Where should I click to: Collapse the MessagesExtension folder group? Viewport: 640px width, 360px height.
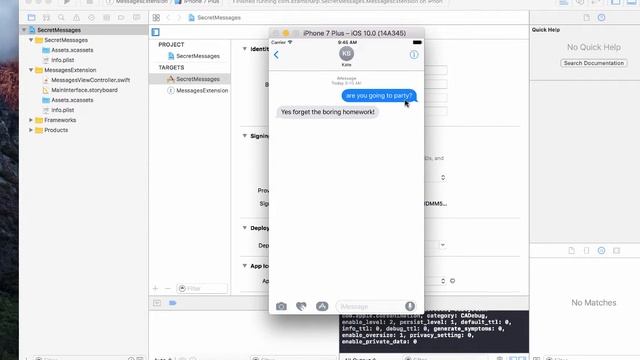[x=31, y=70]
